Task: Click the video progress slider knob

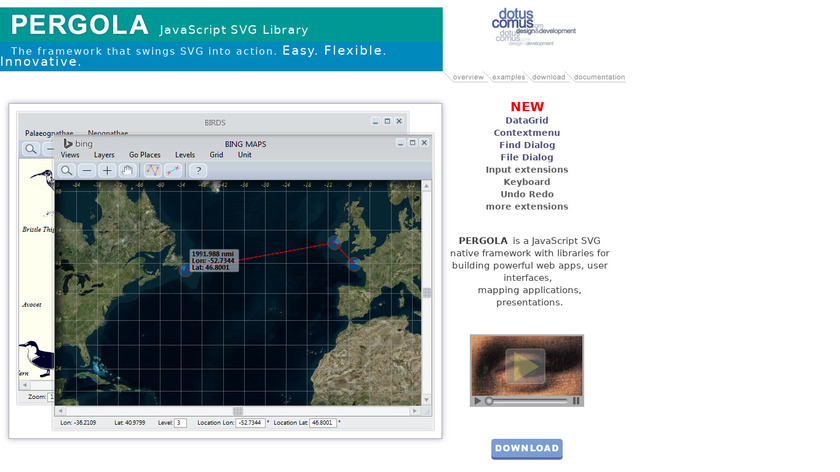Action: point(489,401)
